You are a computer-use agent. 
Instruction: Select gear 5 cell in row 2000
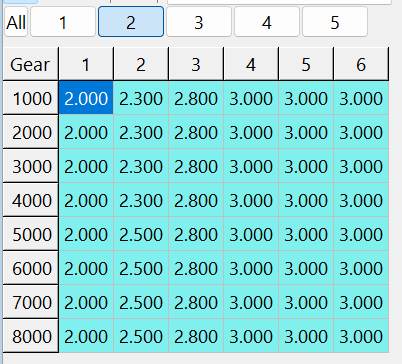(306, 132)
